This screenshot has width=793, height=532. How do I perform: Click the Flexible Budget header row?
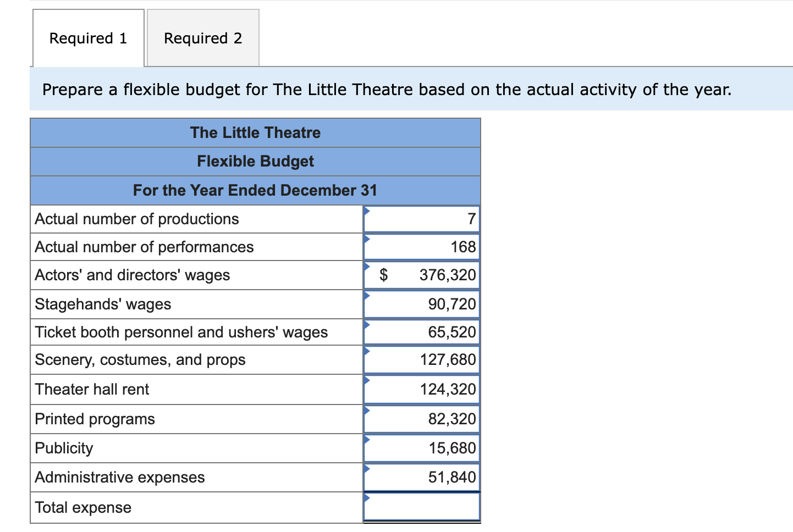[x=255, y=161]
